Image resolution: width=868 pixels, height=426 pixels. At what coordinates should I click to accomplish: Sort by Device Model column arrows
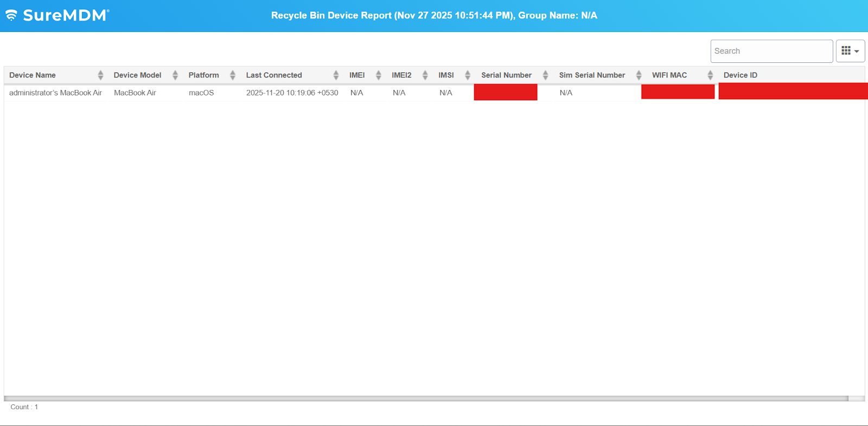[175, 75]
